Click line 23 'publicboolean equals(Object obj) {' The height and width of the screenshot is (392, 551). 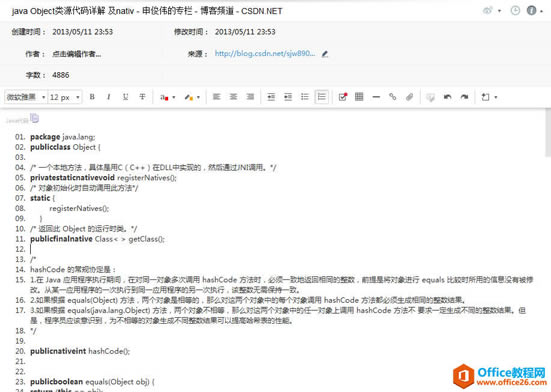[92, 381]
